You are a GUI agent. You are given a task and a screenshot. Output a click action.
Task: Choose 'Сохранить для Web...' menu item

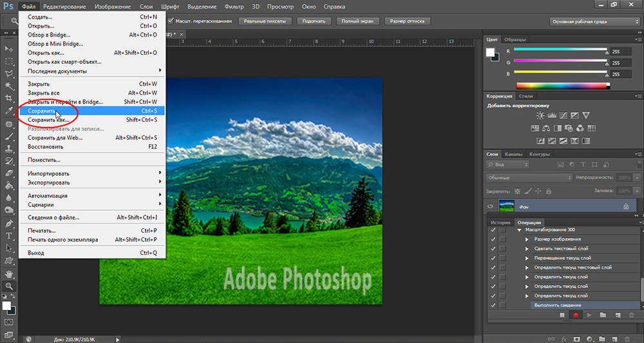[x=92, y=138]
